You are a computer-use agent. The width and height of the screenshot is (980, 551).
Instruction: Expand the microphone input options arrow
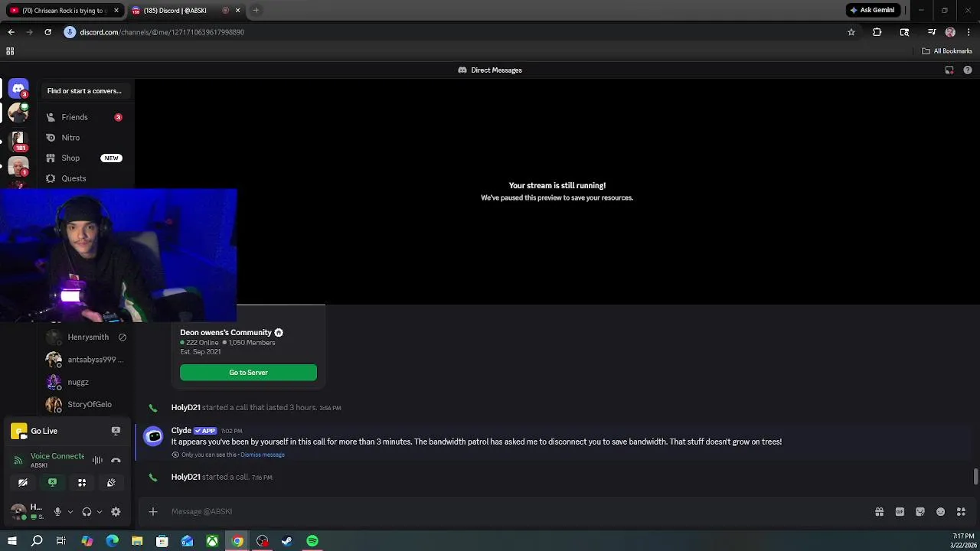[x=70, y=512]
